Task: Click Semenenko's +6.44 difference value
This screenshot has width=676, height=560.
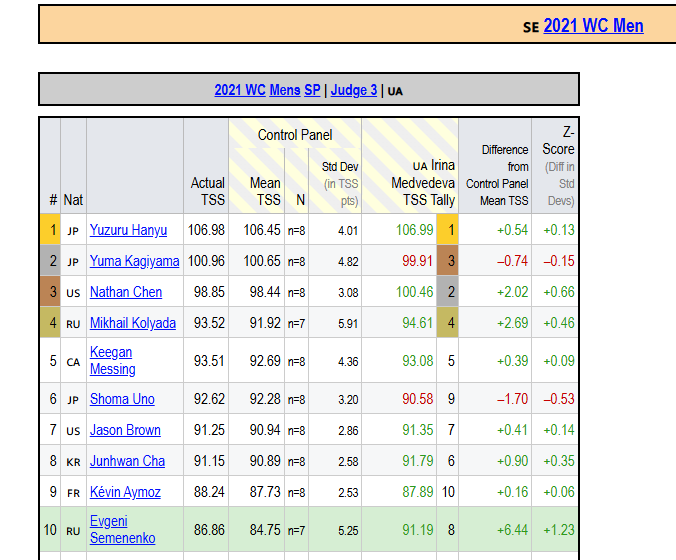Action: click(x=508, y=529)
